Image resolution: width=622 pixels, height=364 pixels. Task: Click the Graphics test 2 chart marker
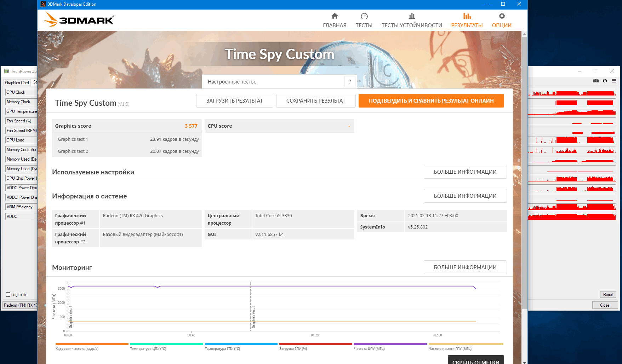coord(253,317)
